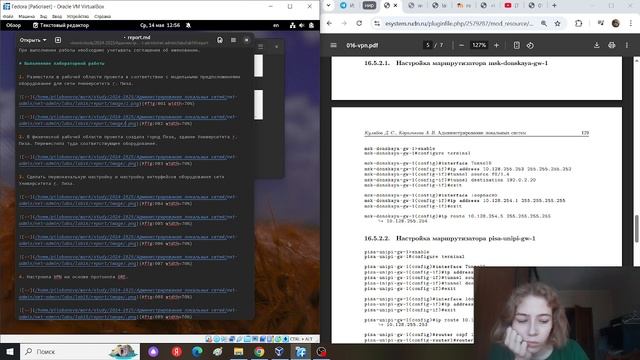
Task: Click the address bar zoom magnifier icon
Action: click(x=544, y=24)
